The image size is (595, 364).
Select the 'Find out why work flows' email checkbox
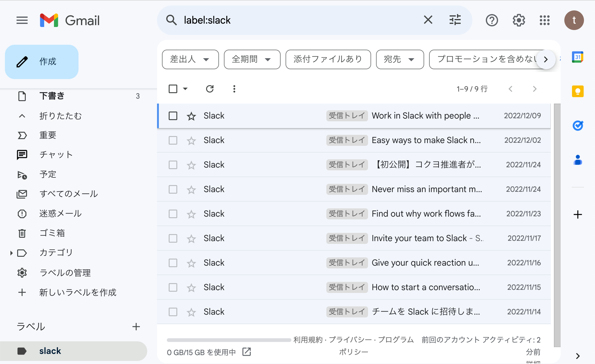(173, 214)
